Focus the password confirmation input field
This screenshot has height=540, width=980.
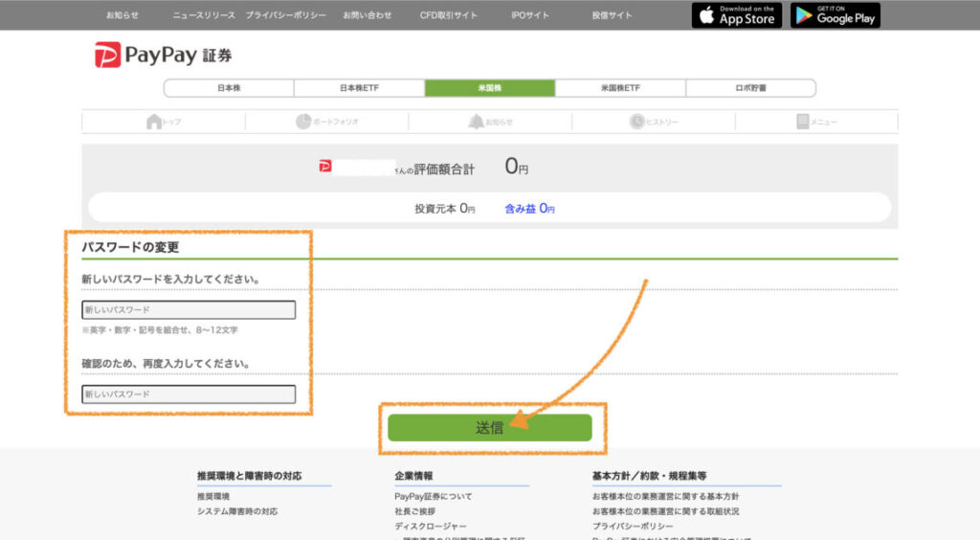[189, 394]
